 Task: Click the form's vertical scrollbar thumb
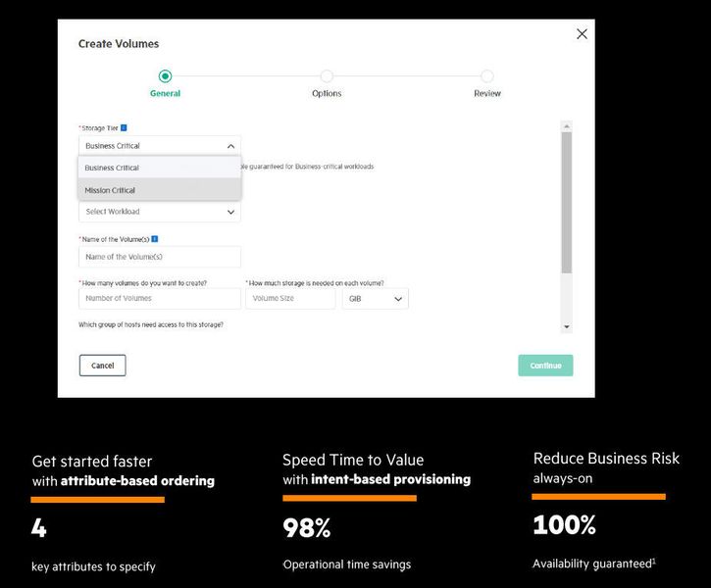[566, 201]
